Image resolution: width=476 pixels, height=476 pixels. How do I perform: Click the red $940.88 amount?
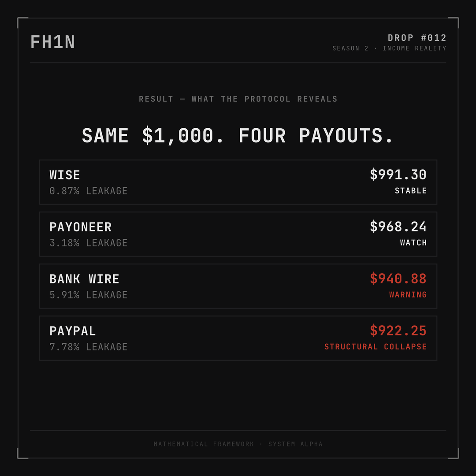coord(398,279)
